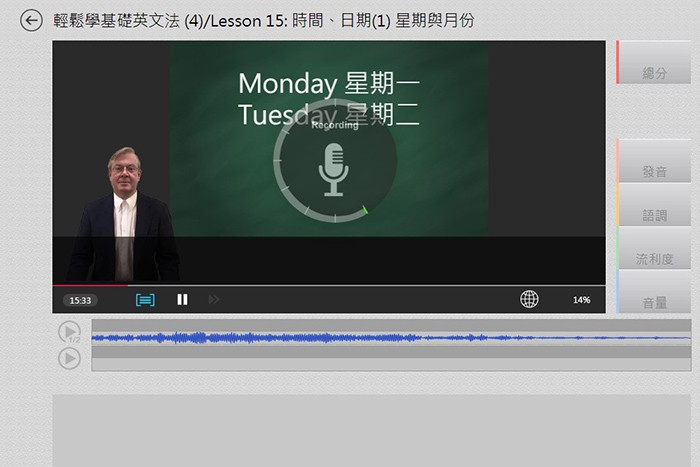Play the second recorded audio track
The image size is (700, 467).
tap(69, 358)
